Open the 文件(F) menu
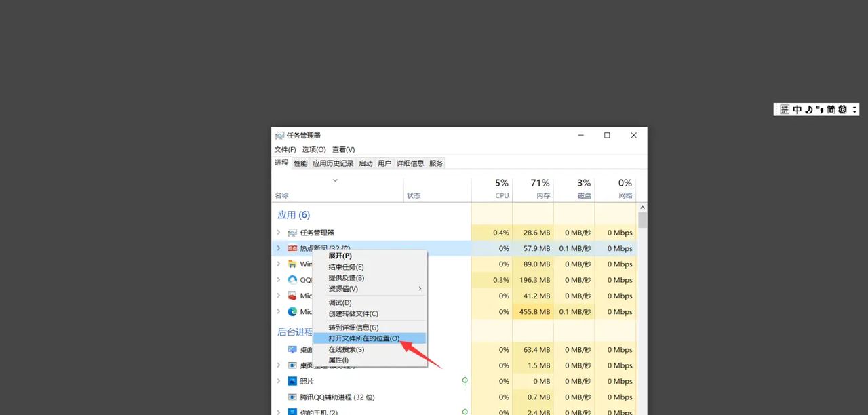This screenshot has width=868, height=415. pyautogui.click(x=285, y=149)
